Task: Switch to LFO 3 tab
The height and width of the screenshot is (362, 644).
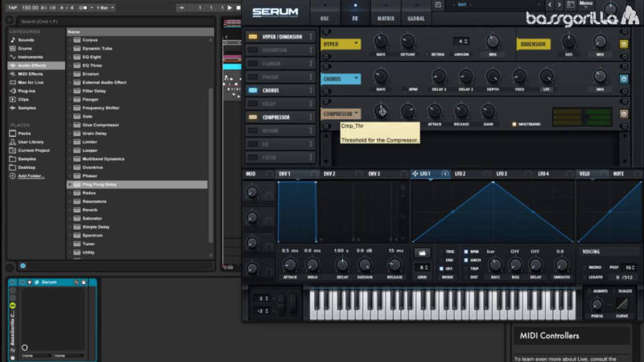Action: pos(502,174)
